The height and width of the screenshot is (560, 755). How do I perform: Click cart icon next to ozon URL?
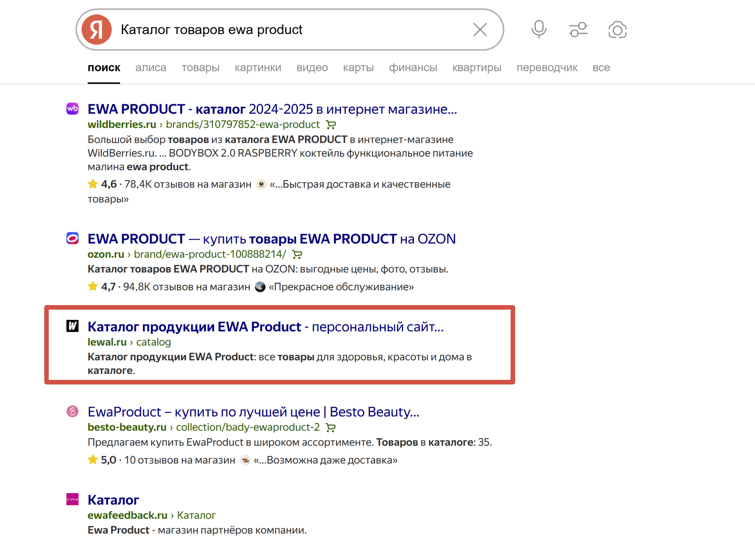click(297, 254)
